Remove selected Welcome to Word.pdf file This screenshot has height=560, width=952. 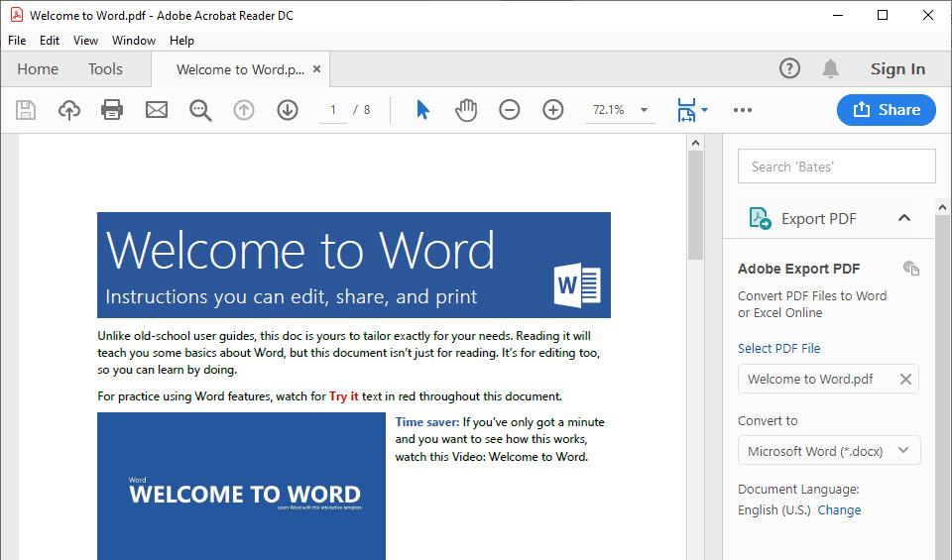(x=905, y=380)
